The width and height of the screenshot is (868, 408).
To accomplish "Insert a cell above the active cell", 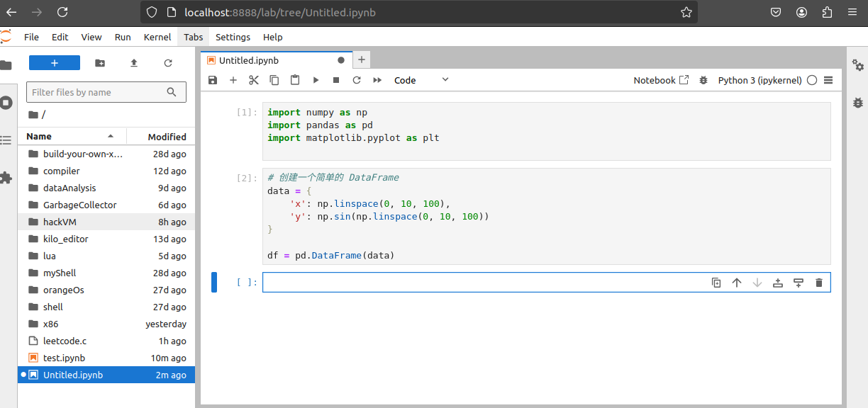I will point(778,283).
